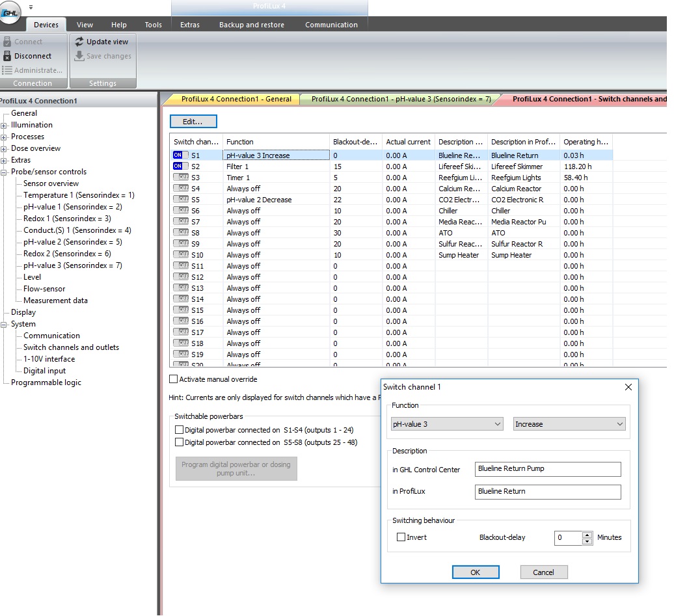Open the quick access toolbar dropdown arrow

(31, 7)
